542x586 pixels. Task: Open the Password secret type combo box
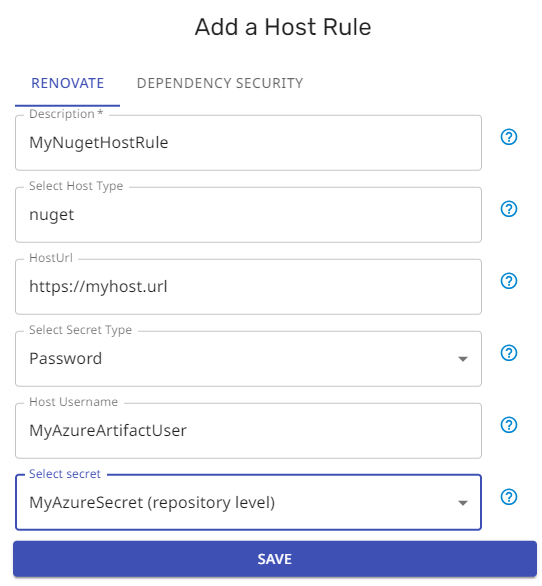coord(248,359)
